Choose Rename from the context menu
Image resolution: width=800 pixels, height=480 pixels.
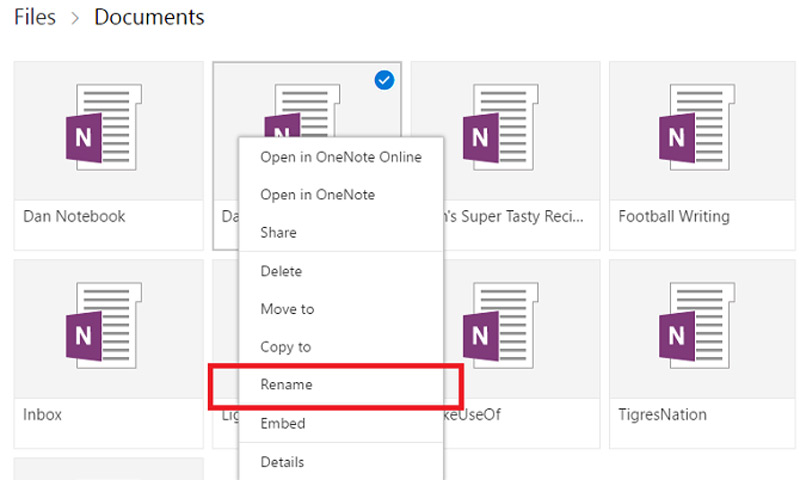point(286,385)
